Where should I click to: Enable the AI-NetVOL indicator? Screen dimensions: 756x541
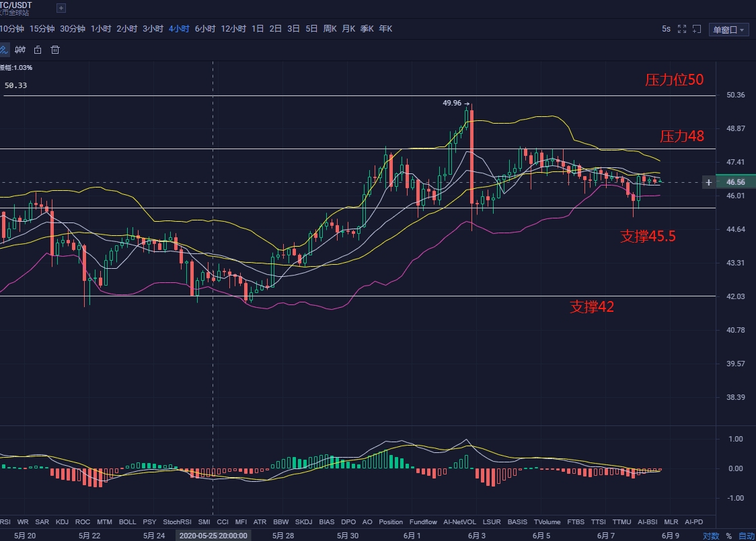coord(459,522)
